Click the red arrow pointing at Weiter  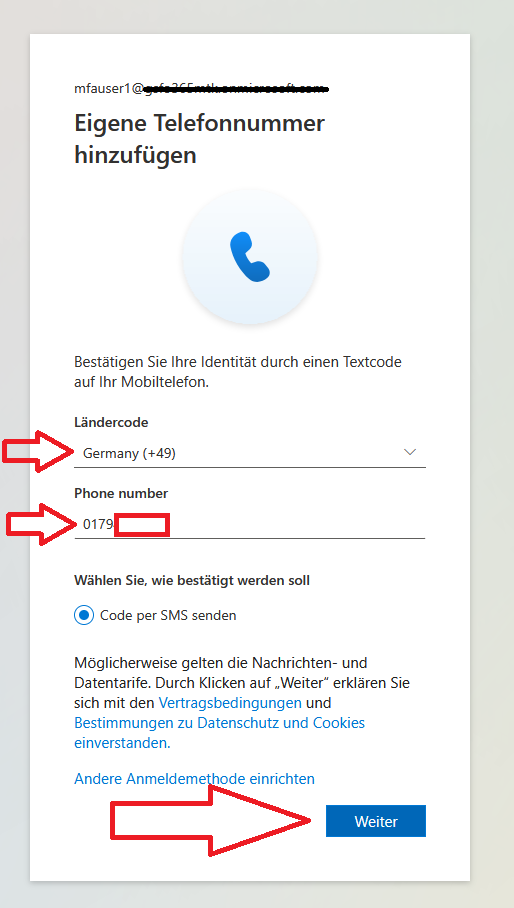(x=212, y=821)
